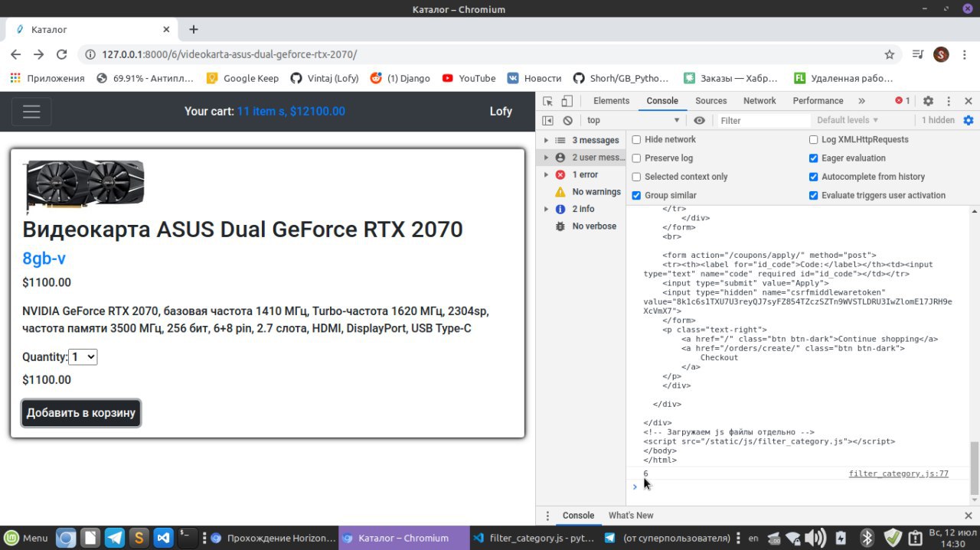Open the Quantity dropdown

(x=83, y=357)
